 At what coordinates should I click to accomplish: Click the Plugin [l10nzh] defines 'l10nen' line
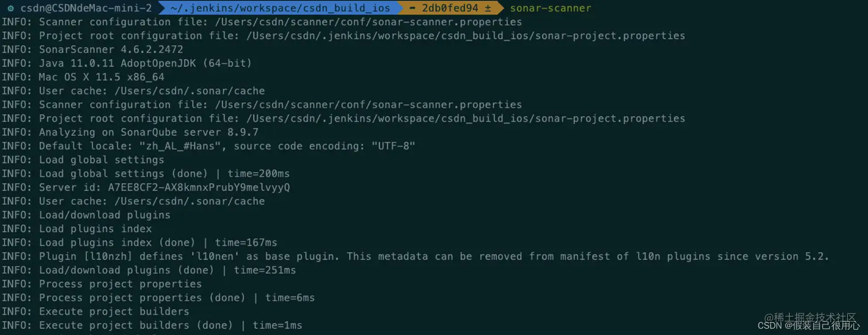click(416, 256)
